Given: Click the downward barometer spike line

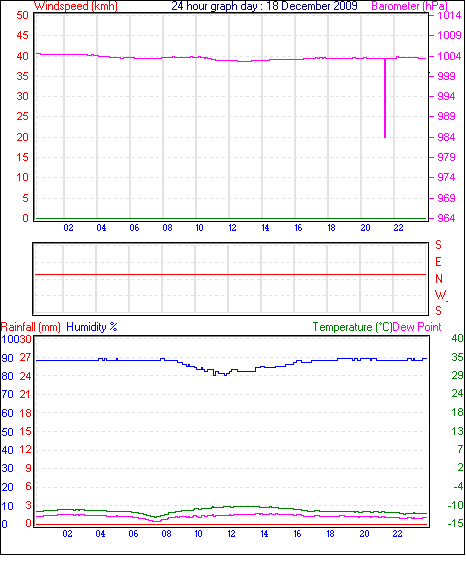Looking at the screenshot, I should click(385, 98).
